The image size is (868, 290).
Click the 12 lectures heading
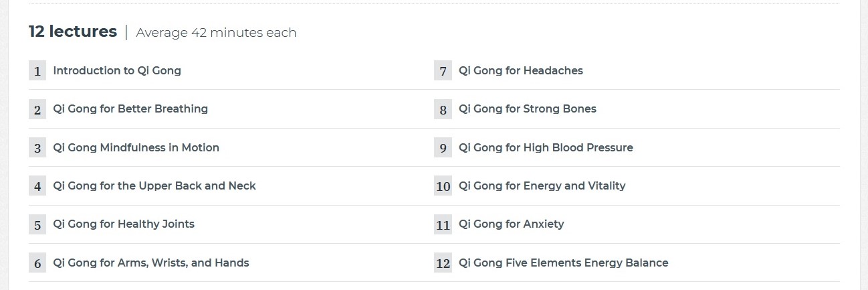click(73, 31)
